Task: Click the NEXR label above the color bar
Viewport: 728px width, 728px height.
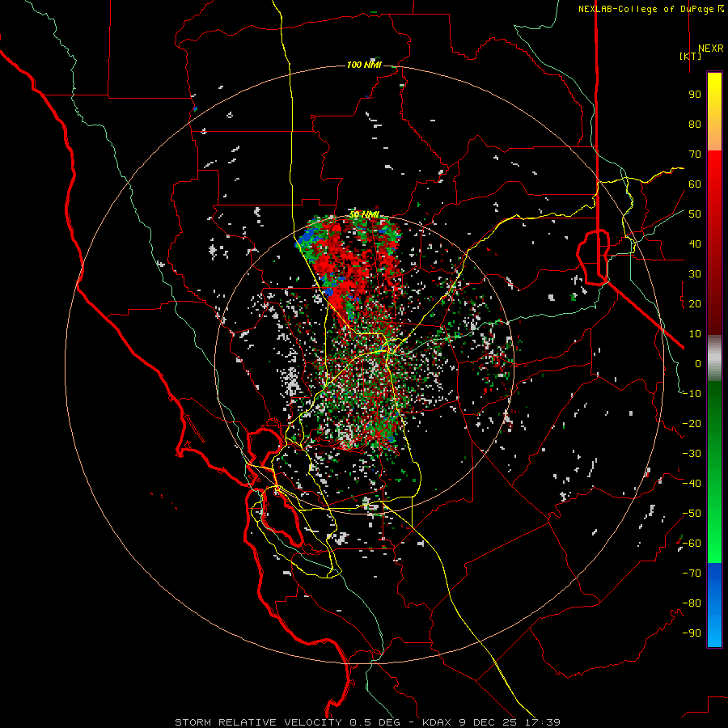Action: click(710, 49)
